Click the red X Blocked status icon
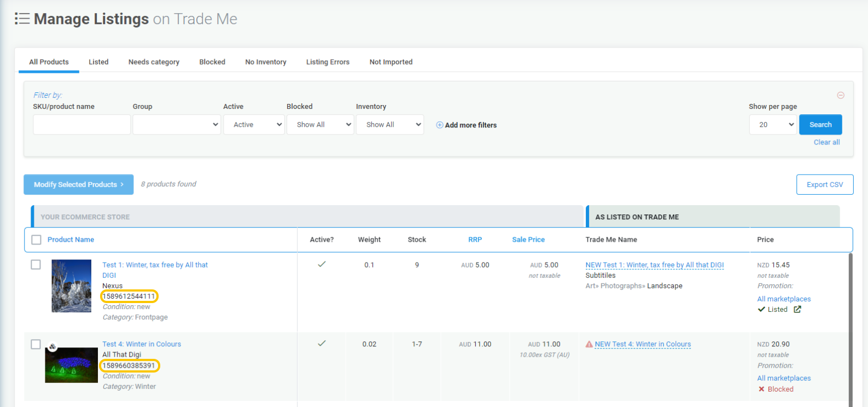 point(761,389)
